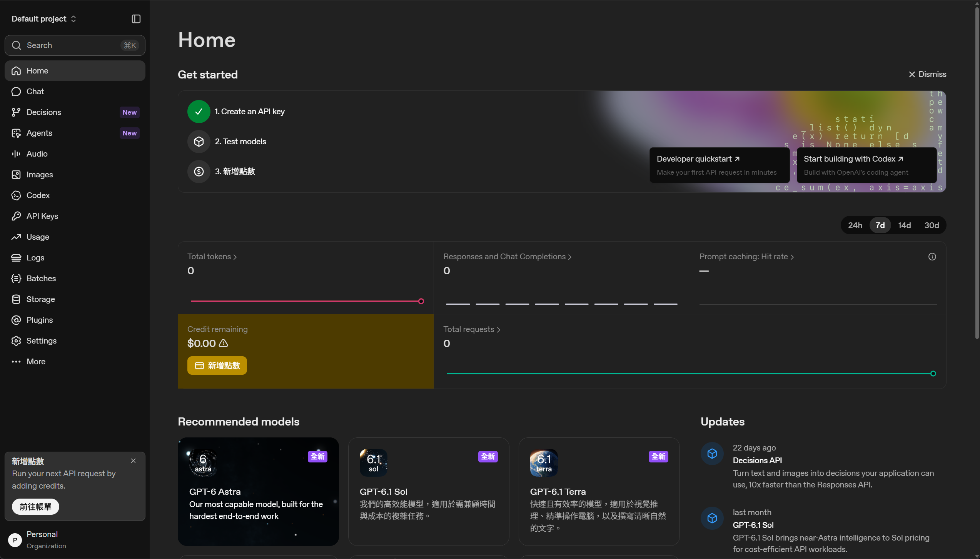Close the 新增點數 sidebar notice
The width and height of the screenshot is (980, 559).
[x=133, y=461]
